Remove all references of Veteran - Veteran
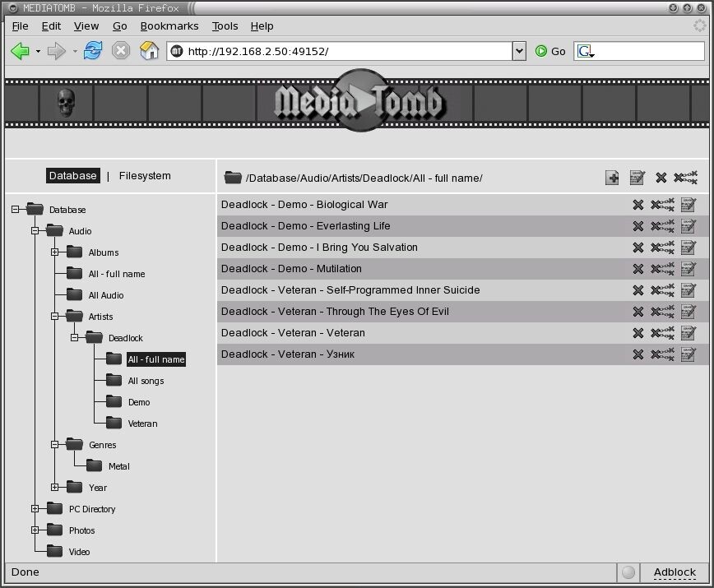This screenshot has height=588, width=714. [662, 333]
